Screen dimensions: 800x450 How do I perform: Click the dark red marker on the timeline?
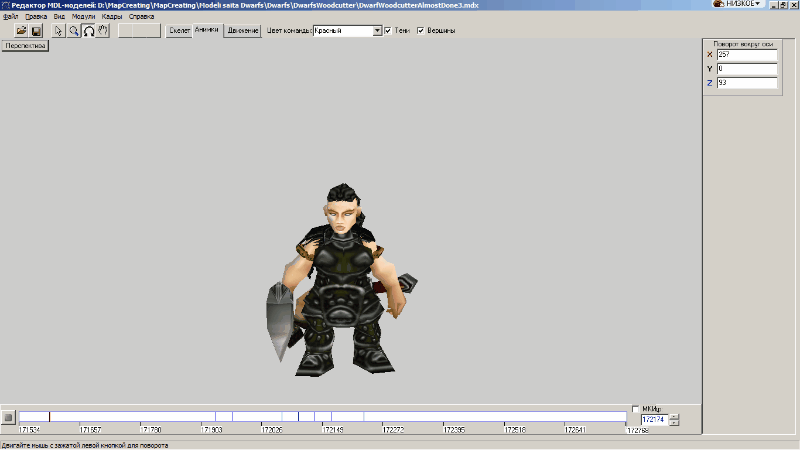(x=49, y=417)
